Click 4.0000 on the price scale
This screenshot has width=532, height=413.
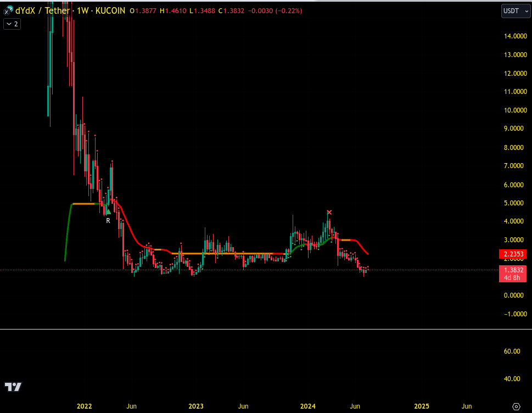pos(514,221)
